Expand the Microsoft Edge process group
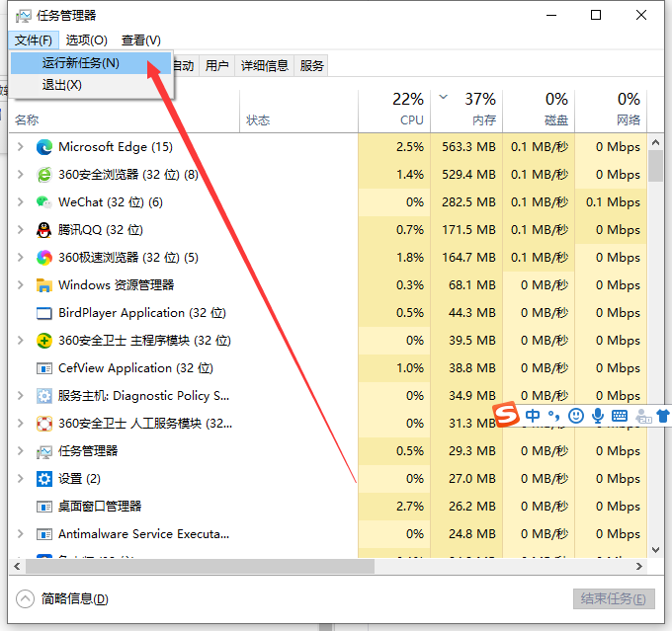 (21, 147)
